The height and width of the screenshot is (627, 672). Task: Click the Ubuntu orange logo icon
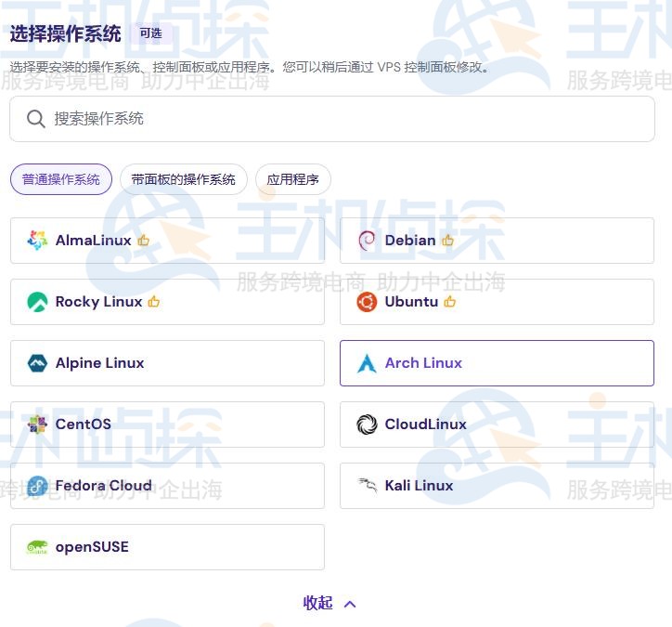click(367, 302)
